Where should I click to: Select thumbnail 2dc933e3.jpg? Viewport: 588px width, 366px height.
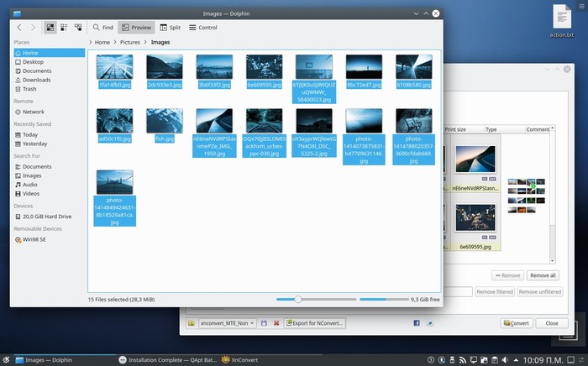point(165,67)
